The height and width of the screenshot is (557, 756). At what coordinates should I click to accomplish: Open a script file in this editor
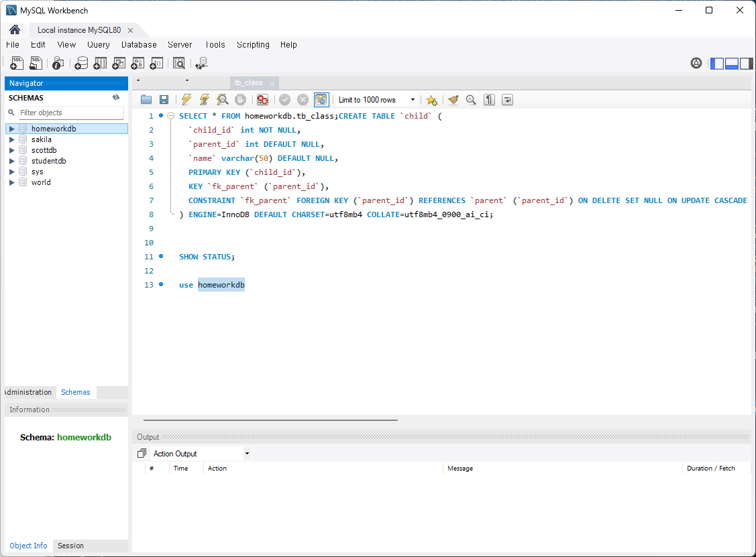(146, 100)
